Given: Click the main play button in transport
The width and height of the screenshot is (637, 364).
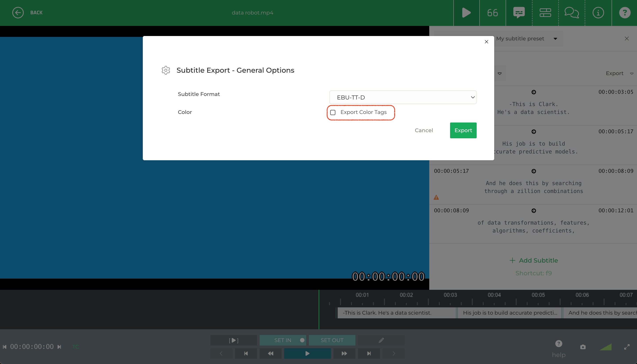Looking at the screenshot, I should 307,353.
